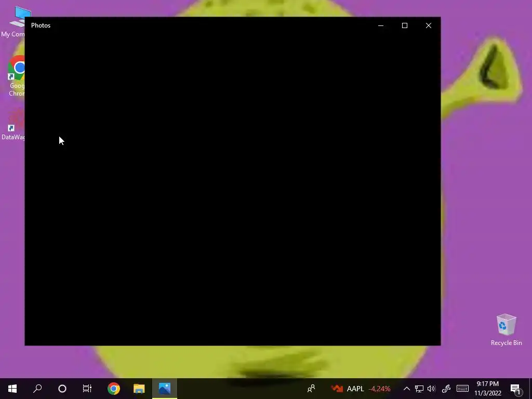Click the Photos window title text
Image resolution: width=532 pixels, height=399 pixels.
41,25
